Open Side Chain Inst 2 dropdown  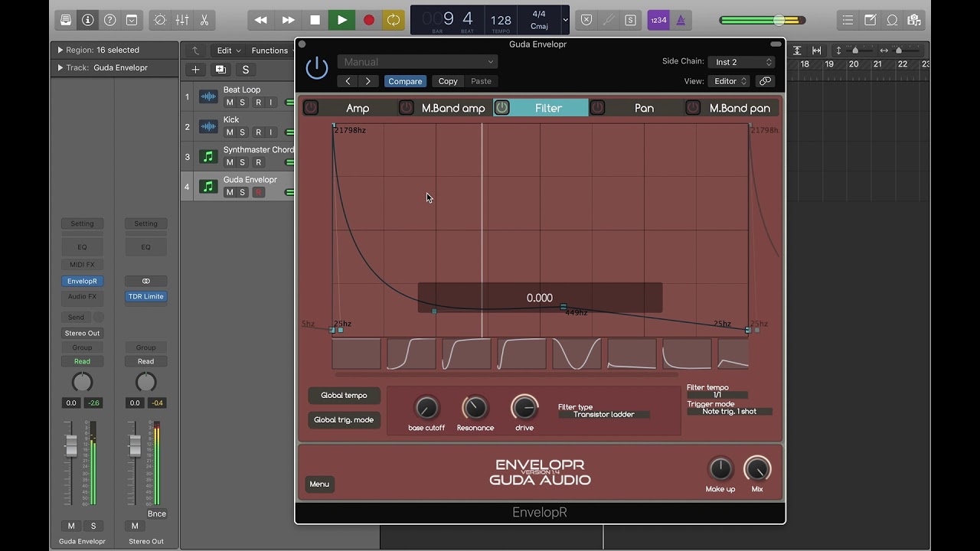pos(741,62)
